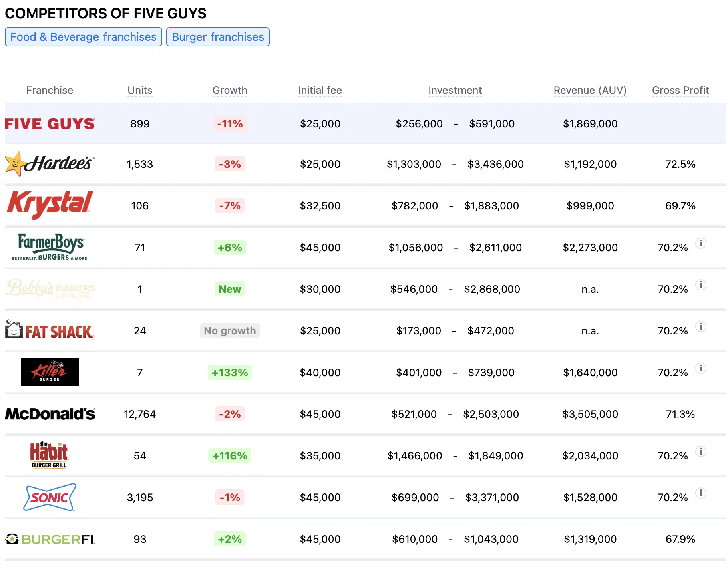Select the Killer Burger logo
728x568 pixels.
coord(49,372)
